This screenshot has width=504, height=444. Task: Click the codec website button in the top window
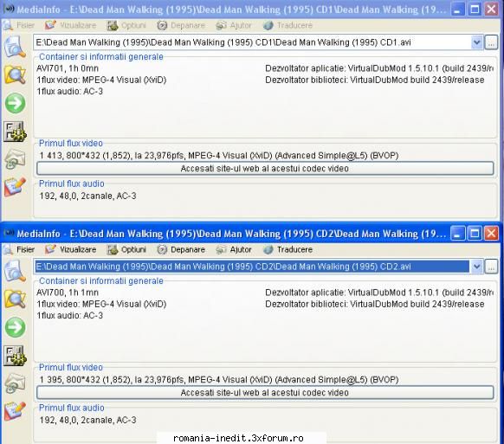tap(265, 169)
